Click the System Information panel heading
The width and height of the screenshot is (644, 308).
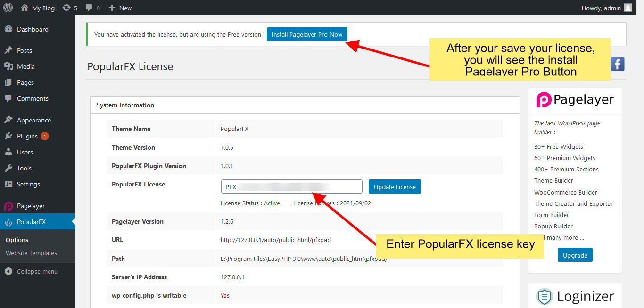pyautogui.click(x=125, y=105)
